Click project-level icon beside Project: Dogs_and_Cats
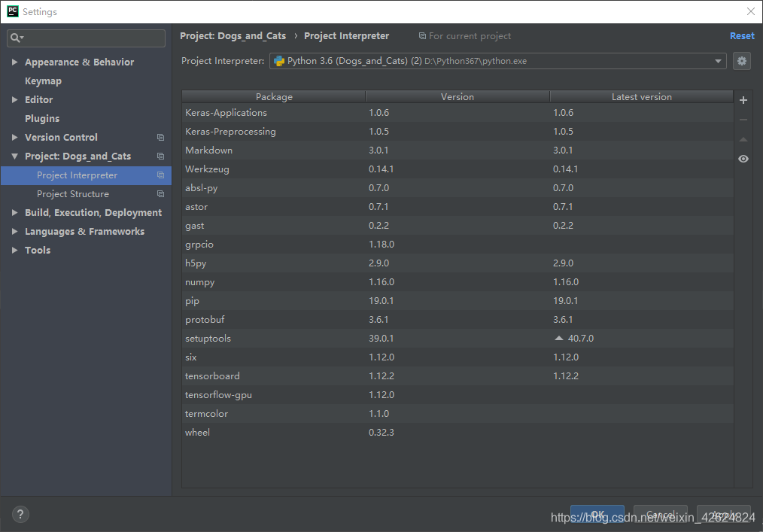This screenshot has height=532, width=763. [160, 157]
